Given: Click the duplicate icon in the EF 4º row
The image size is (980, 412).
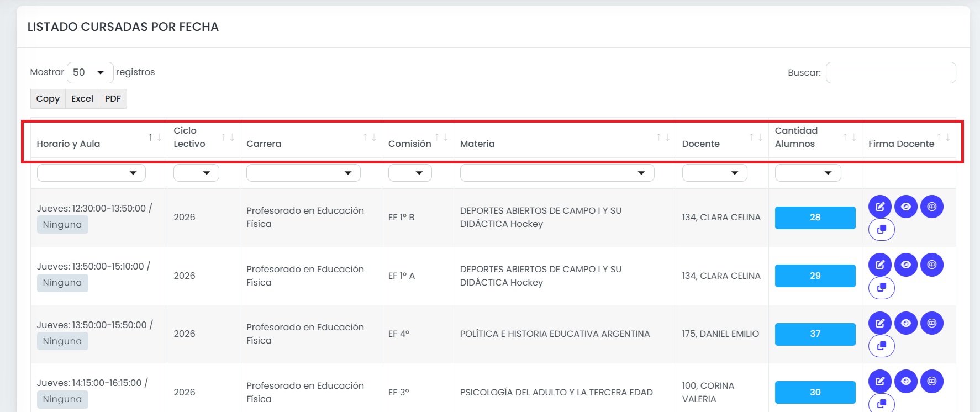Looking at the screenshot, I should (882, 346).
